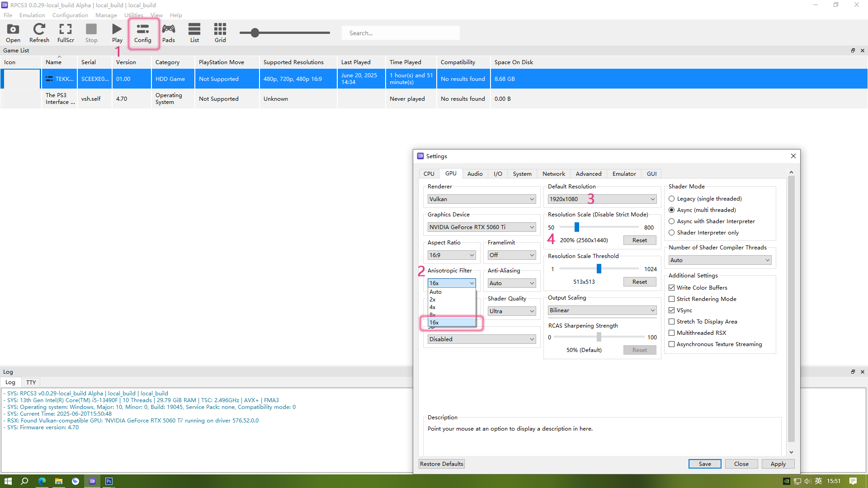
Task: Click RPCS3 taskbar icon
Action: 92,481
